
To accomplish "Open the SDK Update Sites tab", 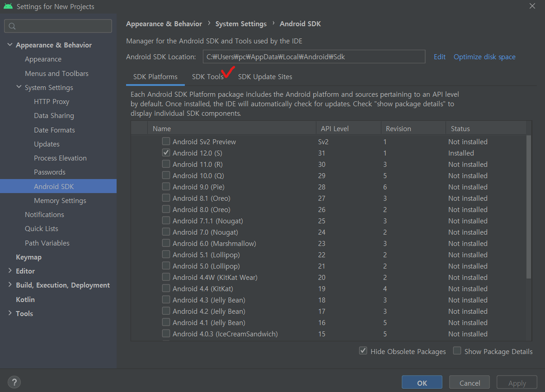I will 265,77.
